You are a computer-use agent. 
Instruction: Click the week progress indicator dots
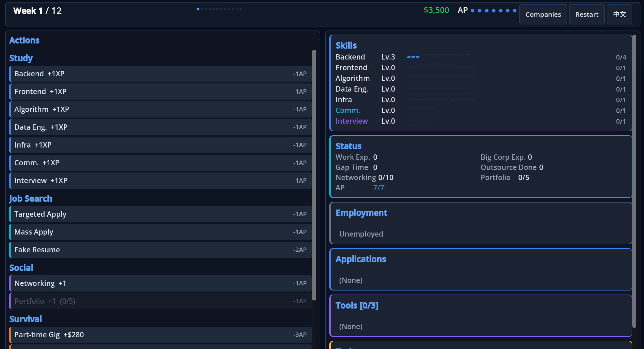pos(219,9)
